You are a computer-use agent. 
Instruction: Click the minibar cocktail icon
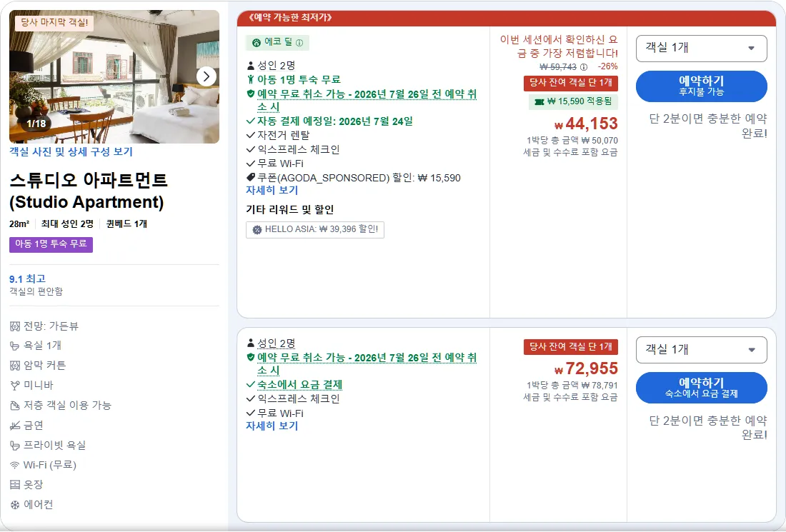tap(14, 386)
